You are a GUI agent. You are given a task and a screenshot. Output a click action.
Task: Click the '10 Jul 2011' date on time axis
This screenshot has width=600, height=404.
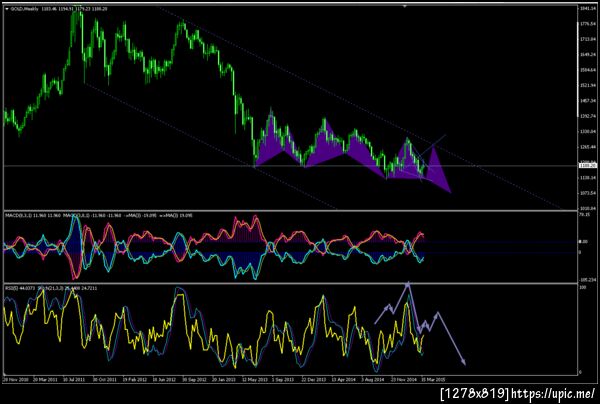pos(74,380)
